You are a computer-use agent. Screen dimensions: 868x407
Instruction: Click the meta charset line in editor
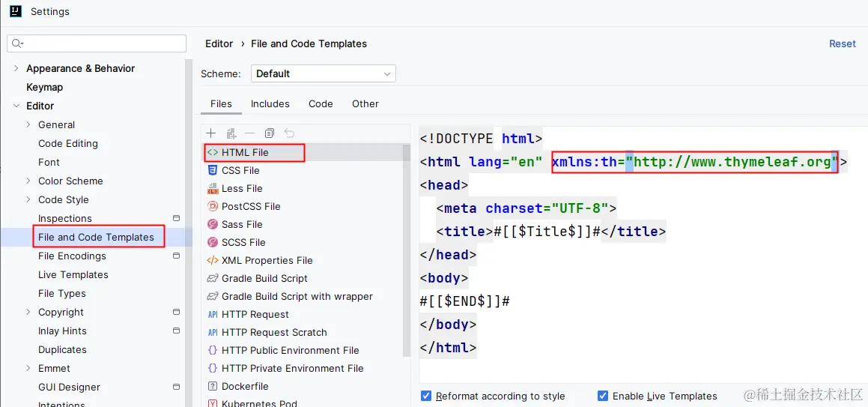pyautogui.click(x=526, y=208)
